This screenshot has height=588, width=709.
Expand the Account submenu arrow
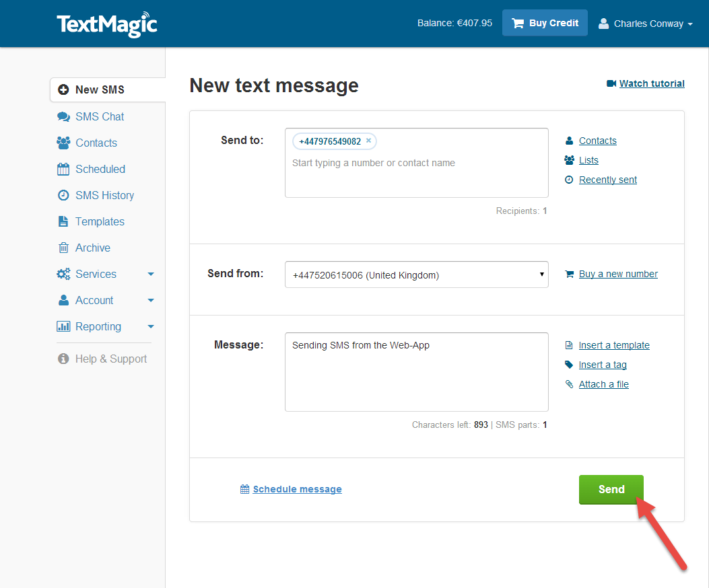click(x=151, y=300)
